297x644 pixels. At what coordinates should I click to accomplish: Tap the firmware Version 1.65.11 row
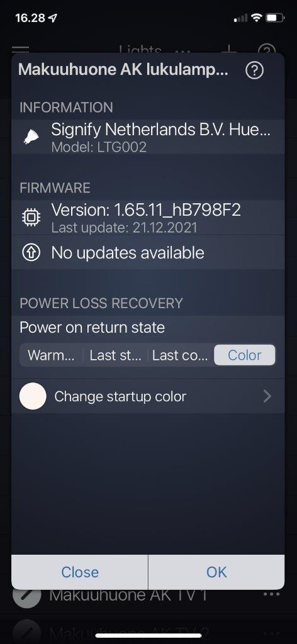pyautogui.click(x=148, y=218)
